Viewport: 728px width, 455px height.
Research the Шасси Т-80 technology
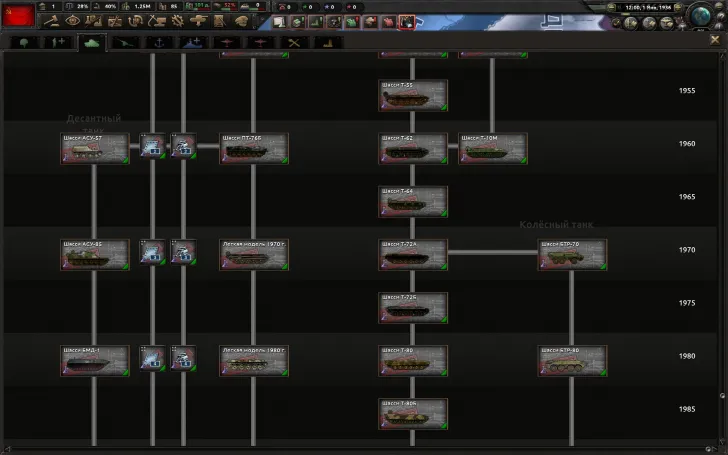413,361
